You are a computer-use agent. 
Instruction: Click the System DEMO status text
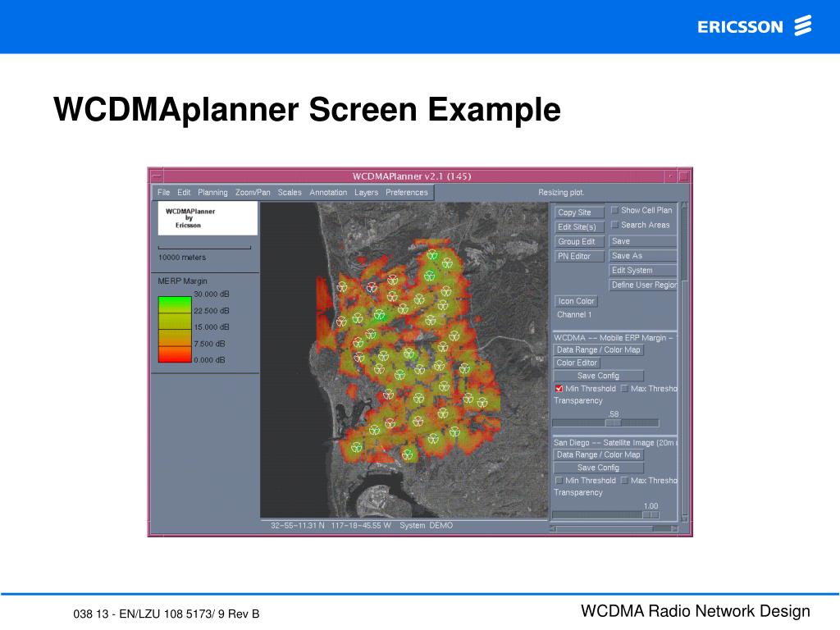click(427, 526)
